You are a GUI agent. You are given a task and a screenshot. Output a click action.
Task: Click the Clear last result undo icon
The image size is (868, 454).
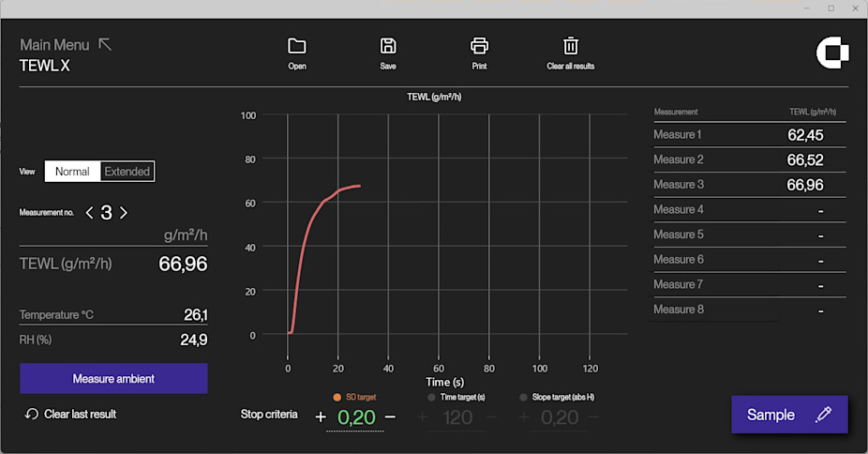tap(32, 414)
